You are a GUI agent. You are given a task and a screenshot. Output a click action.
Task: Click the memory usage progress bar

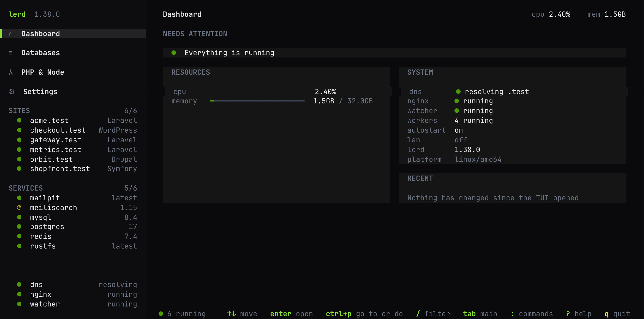[x=257, y=101]
